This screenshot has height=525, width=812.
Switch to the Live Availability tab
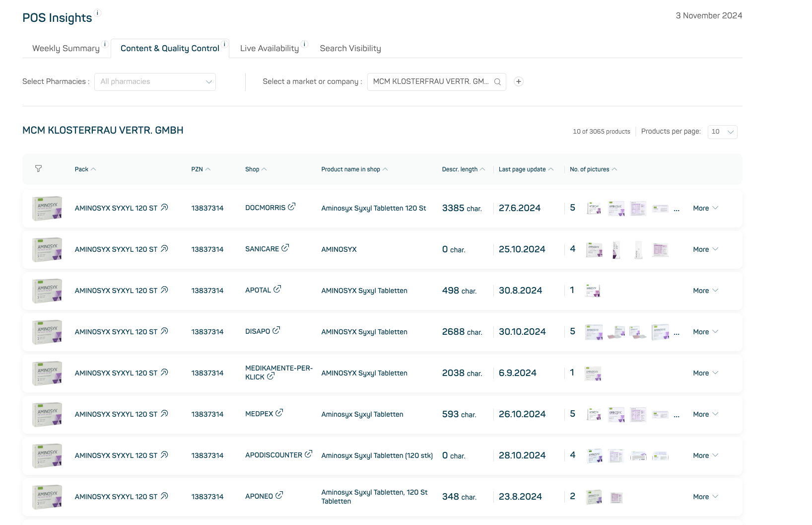270,48
